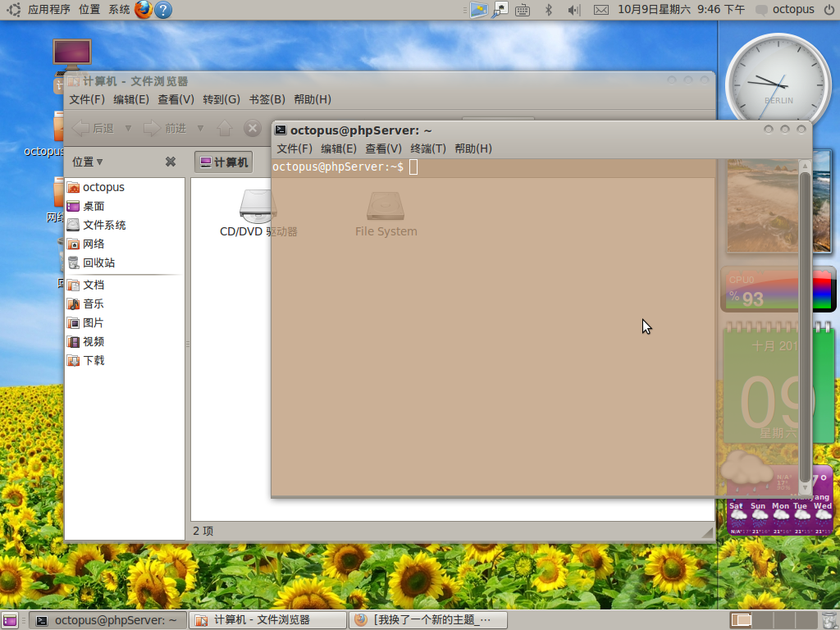Open 帮助(H) menu in terminal
Screen dimensions: 840x630
473,149
